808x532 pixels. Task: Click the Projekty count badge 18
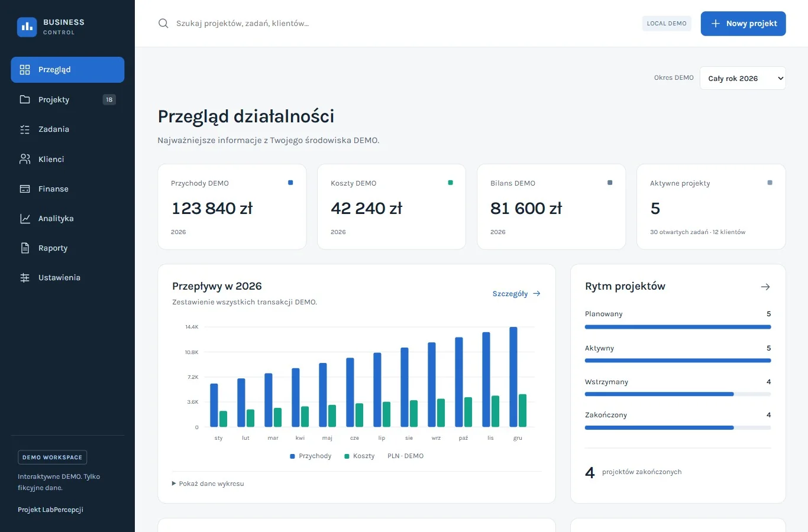[x=109, y=99]
